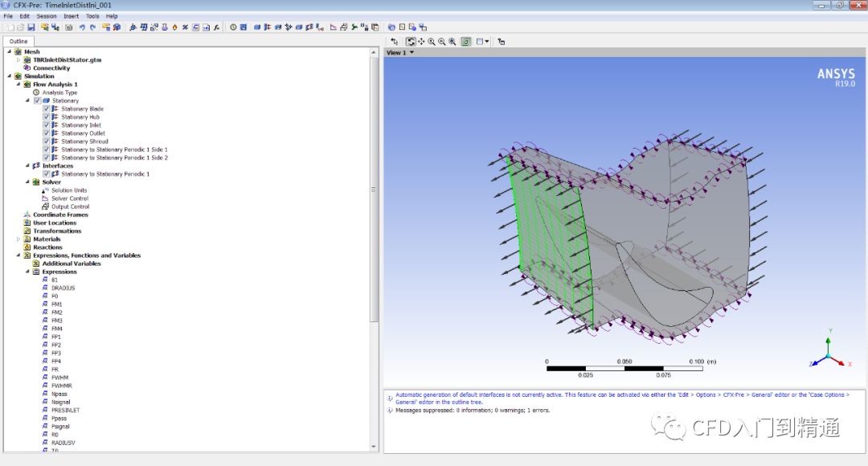Click the Boundary insert toolbar icon

click(268, 27)
